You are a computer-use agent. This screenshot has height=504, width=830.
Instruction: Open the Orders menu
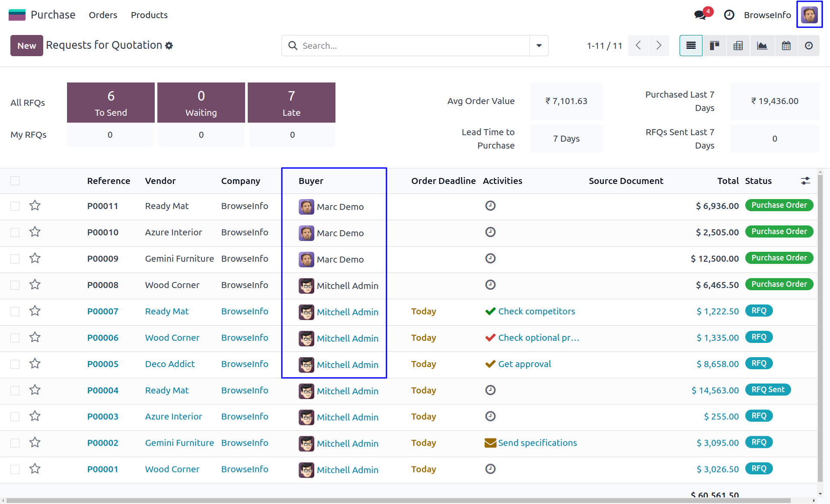103,15
